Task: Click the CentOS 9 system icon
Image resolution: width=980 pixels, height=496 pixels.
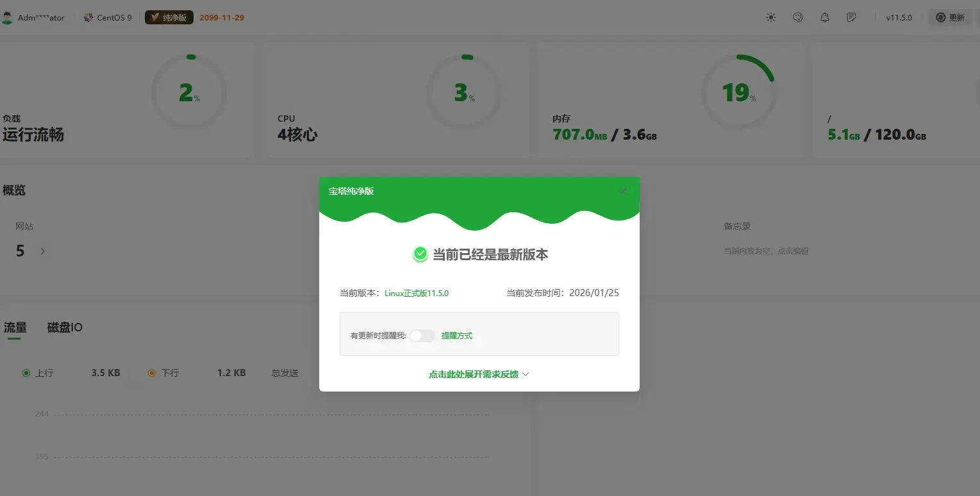Action: (x=88, y=17)
